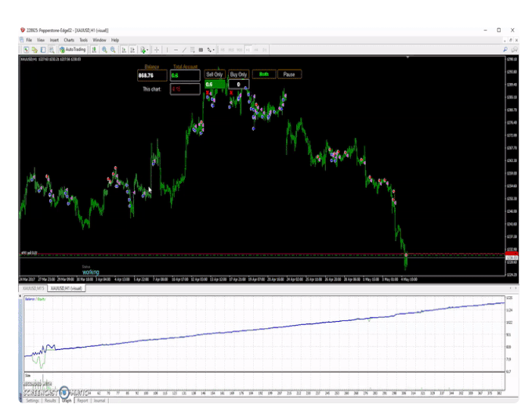Image resolution: width=532 pixels, height=415 pixels.
Task: Open the Window menu
Action: coord(100,40)
